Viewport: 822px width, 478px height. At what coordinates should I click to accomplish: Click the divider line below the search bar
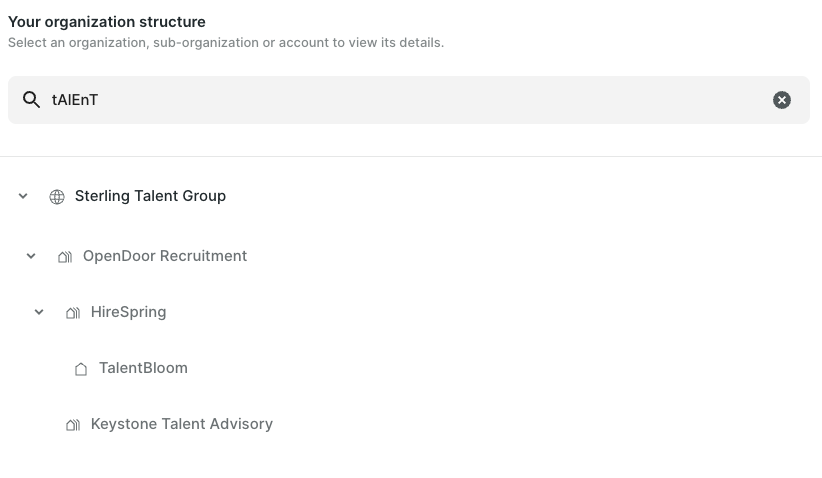coord(411,156)
